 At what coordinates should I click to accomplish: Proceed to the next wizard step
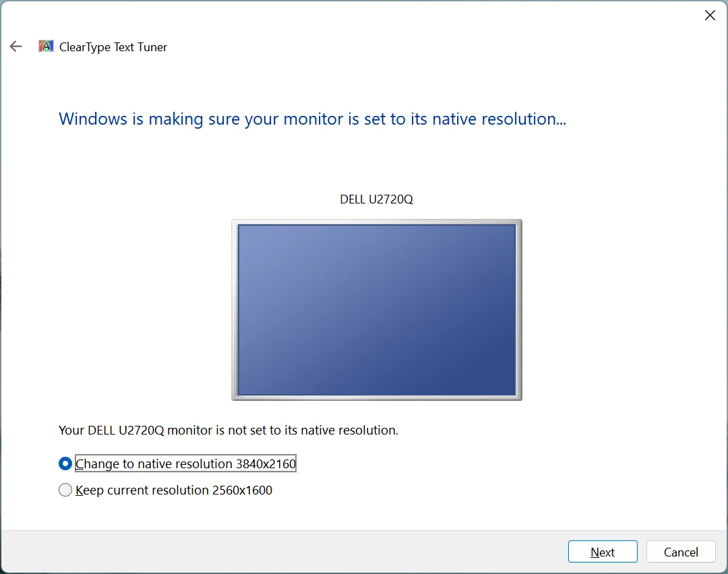(602, 551)
